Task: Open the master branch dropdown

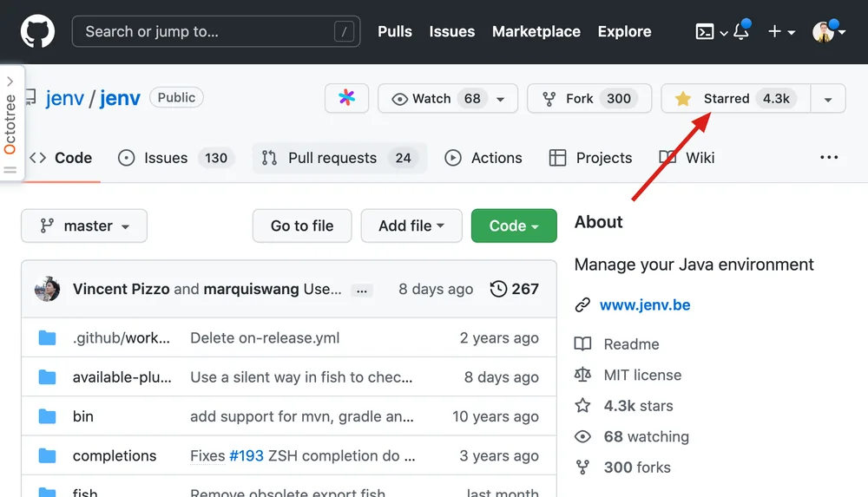Action: pos(84,226)
